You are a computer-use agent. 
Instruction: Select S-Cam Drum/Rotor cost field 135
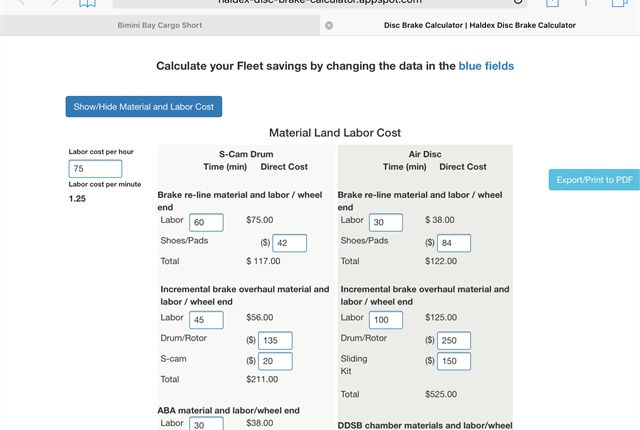275,341
